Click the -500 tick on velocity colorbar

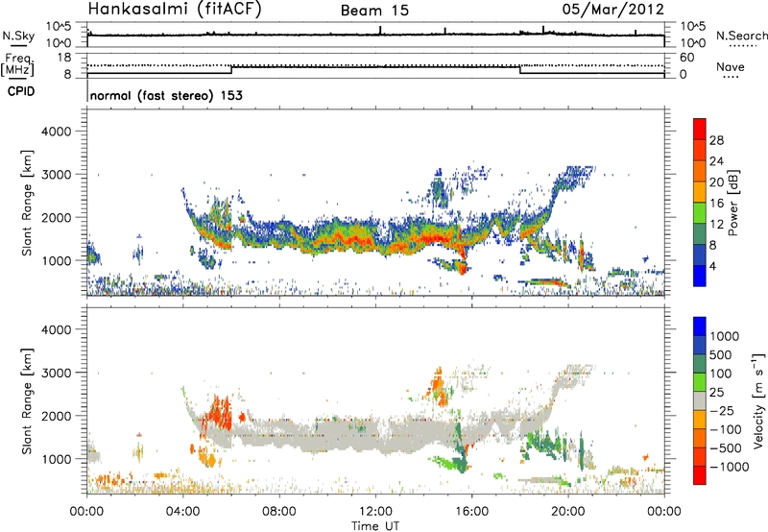tap(726, 447)
